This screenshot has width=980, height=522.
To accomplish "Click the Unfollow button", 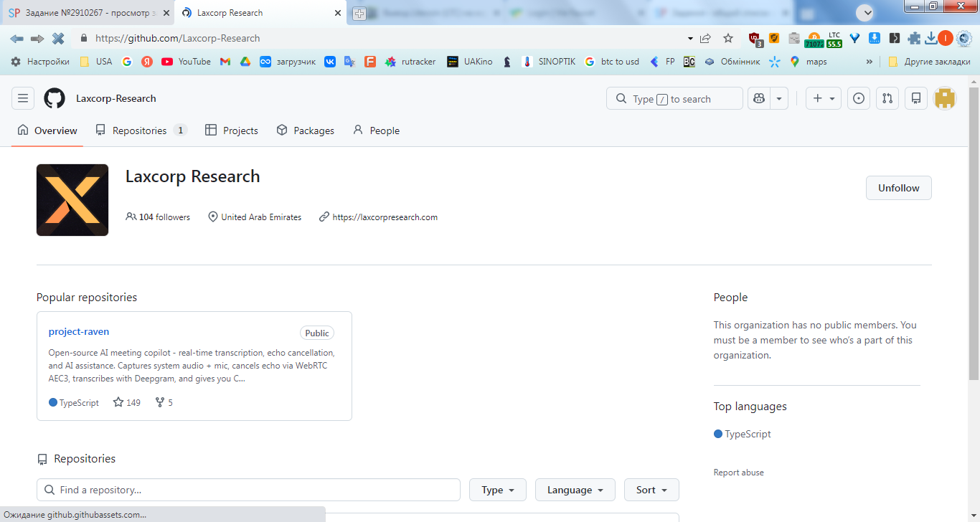I will (x=898, y=188).
